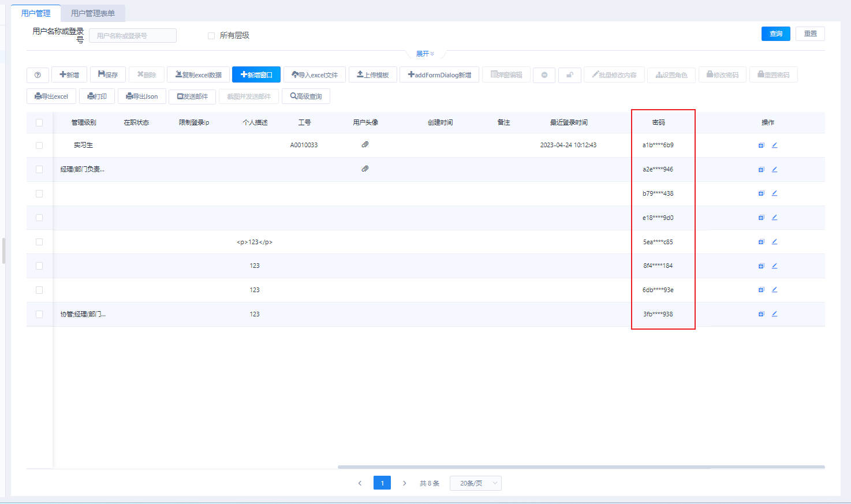The height and width of the screenshot is (504, 851).
Task: Click the 导出Json export button
Action: (142, 96)
